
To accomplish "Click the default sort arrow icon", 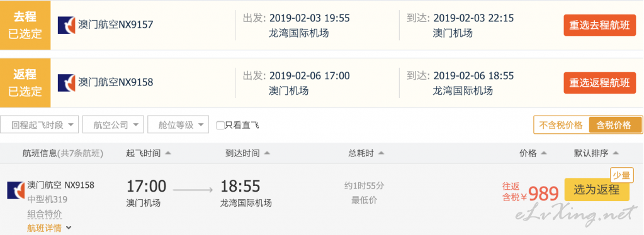I will pos(615,153).
